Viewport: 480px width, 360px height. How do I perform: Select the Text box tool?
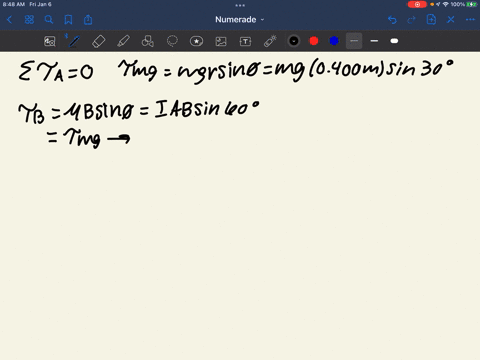click(x=245, y=41)
